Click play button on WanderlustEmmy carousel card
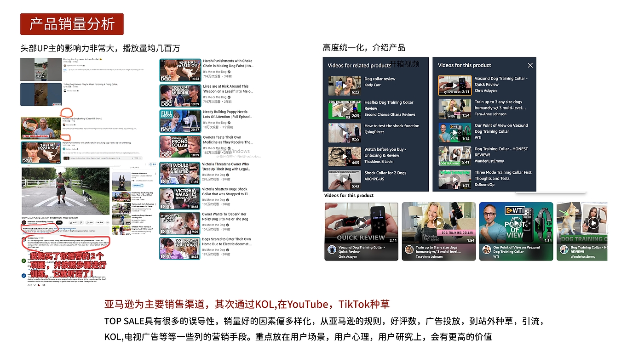 coord(593,223)
